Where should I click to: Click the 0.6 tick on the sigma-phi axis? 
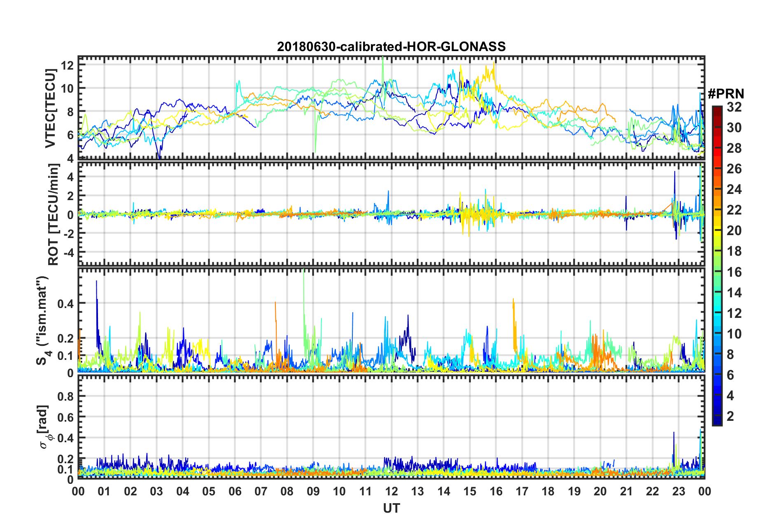pos(65,417)
